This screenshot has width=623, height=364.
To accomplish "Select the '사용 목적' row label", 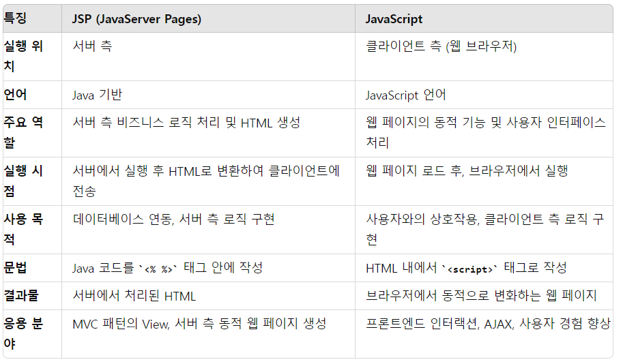I will click(32, 230).
